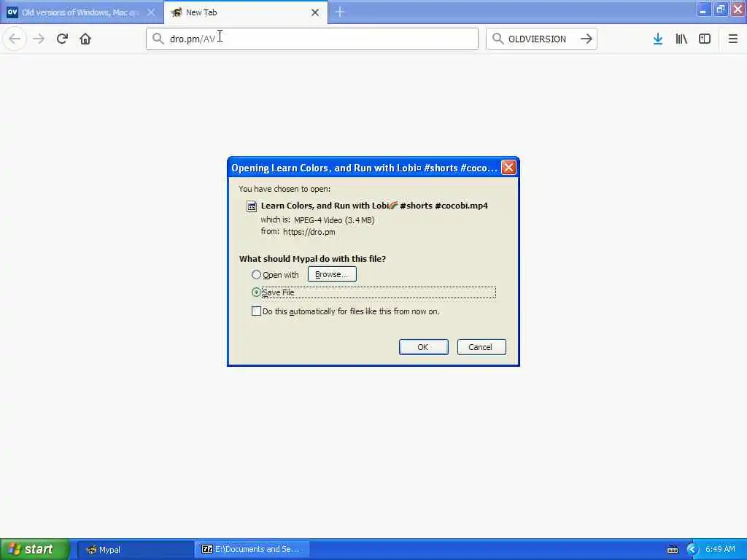747x560 pixels.
Task: Switch to the New Tab tab
Action: pos(245,12)
